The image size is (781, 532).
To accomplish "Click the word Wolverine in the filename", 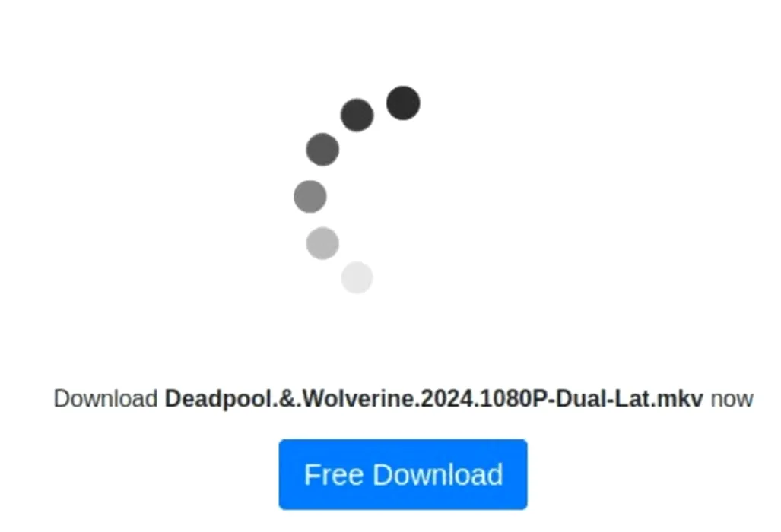I will [358, 399].
